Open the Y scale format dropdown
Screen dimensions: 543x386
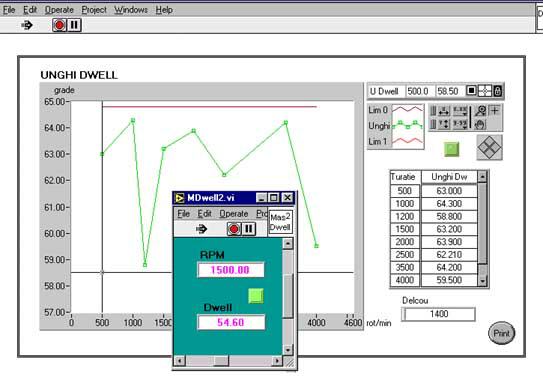coord(460,124)
